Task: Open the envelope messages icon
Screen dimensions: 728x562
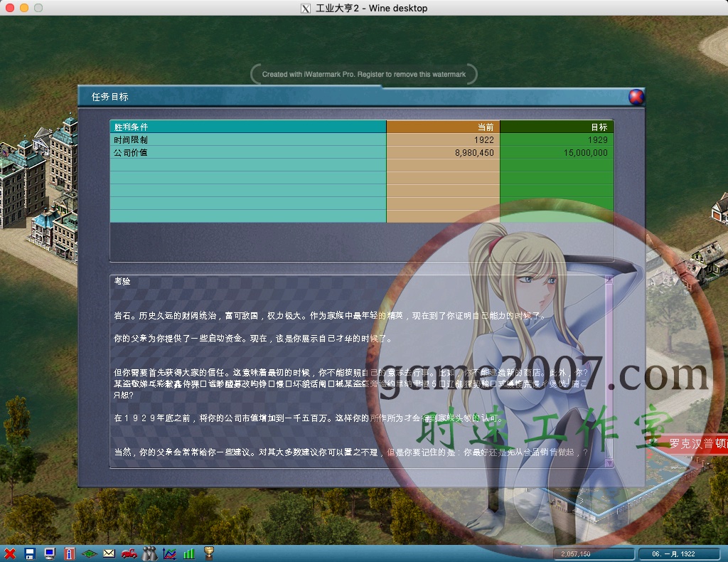Action: [x=109, y=553]
